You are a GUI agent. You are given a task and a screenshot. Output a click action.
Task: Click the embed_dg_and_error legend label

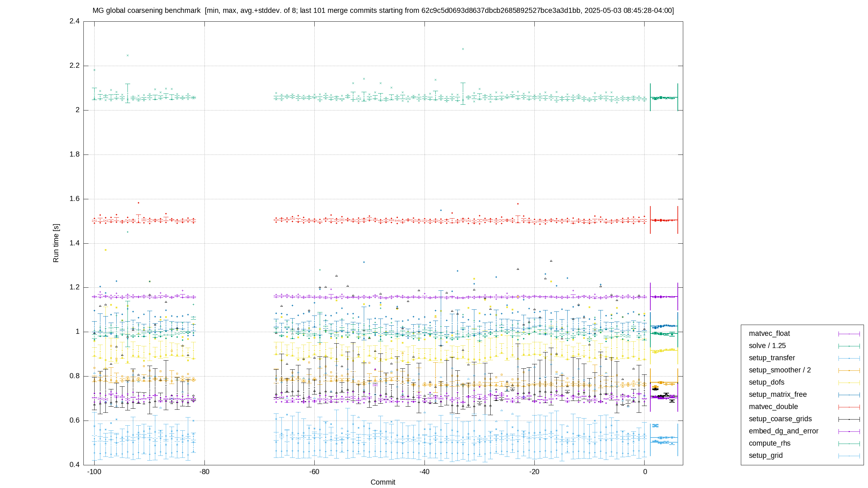784,431
